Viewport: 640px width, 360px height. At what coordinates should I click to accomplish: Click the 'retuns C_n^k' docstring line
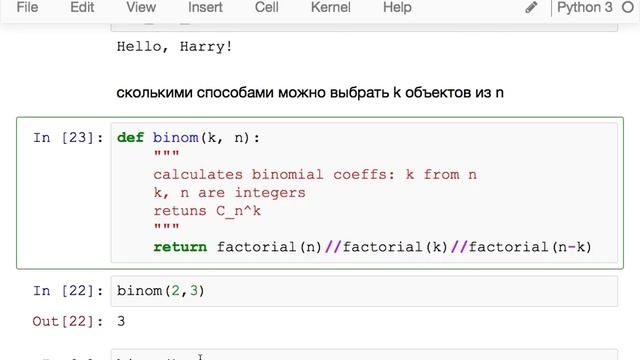coord(207,211)
